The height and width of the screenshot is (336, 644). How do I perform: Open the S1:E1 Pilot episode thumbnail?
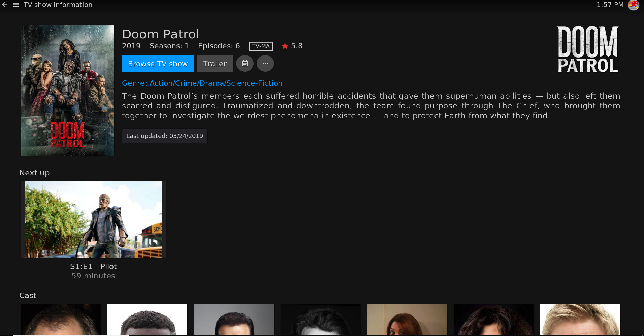pyautogui.click(x=93, y=219)
